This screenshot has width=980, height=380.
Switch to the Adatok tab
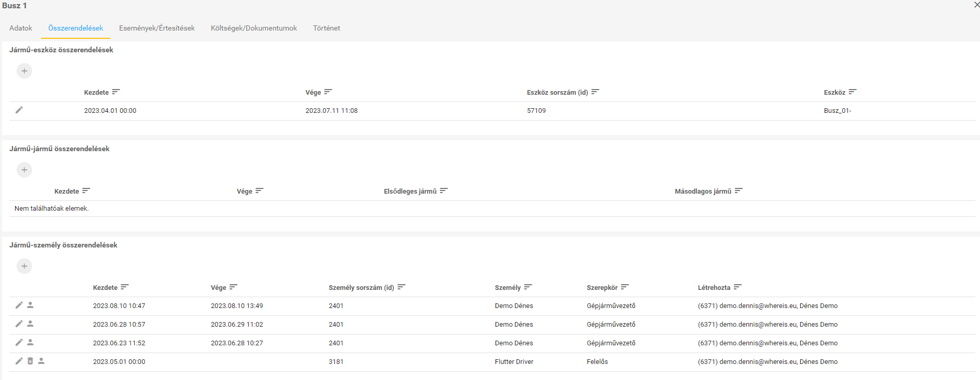[21, 28]
